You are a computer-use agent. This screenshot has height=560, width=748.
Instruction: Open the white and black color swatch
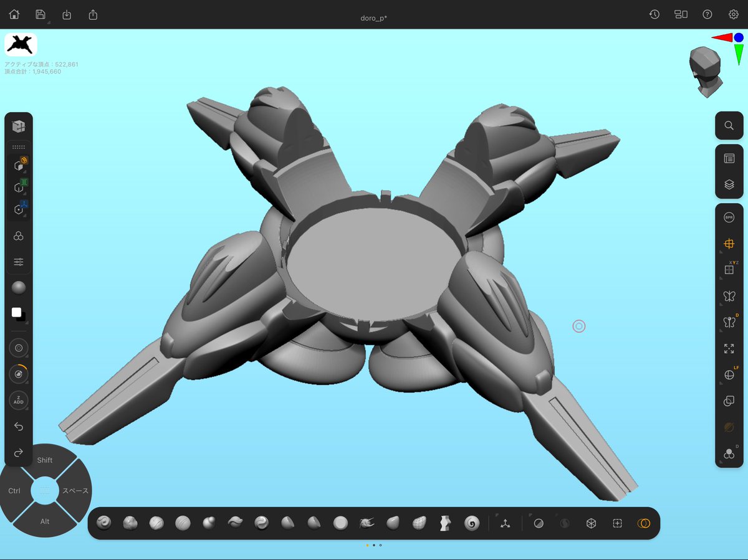point(19,314)
